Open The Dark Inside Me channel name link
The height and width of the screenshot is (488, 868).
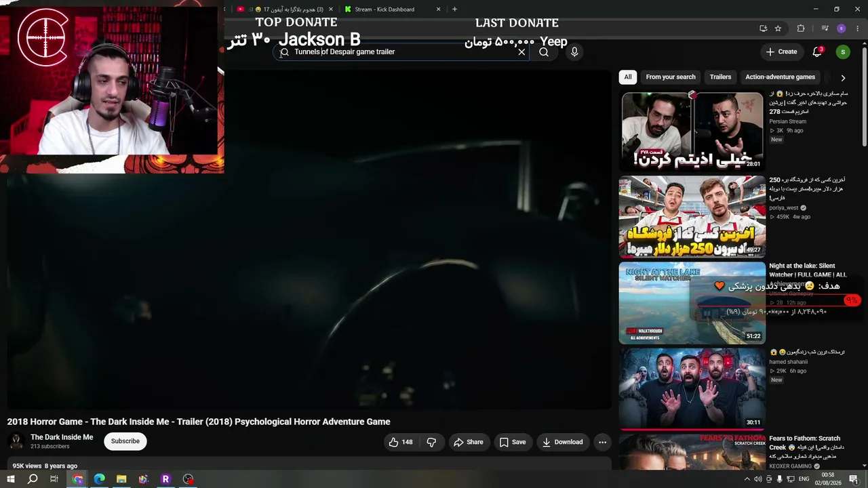[62, 437]
